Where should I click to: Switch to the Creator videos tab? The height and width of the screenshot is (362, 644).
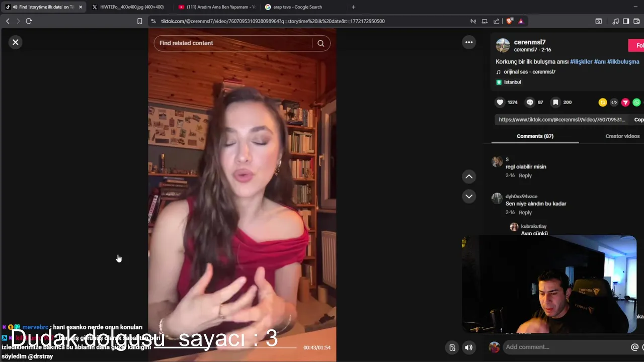[622, 136]
